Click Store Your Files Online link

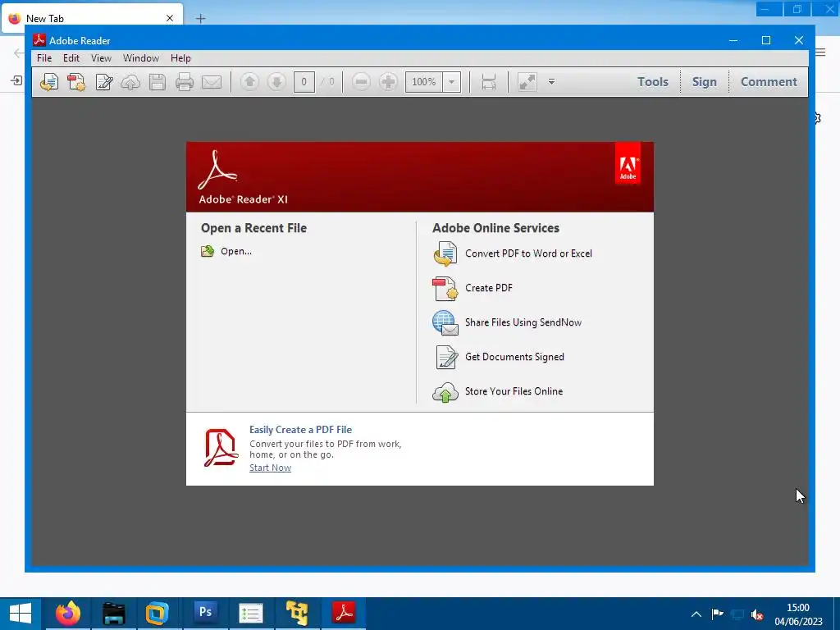(514, 391)
